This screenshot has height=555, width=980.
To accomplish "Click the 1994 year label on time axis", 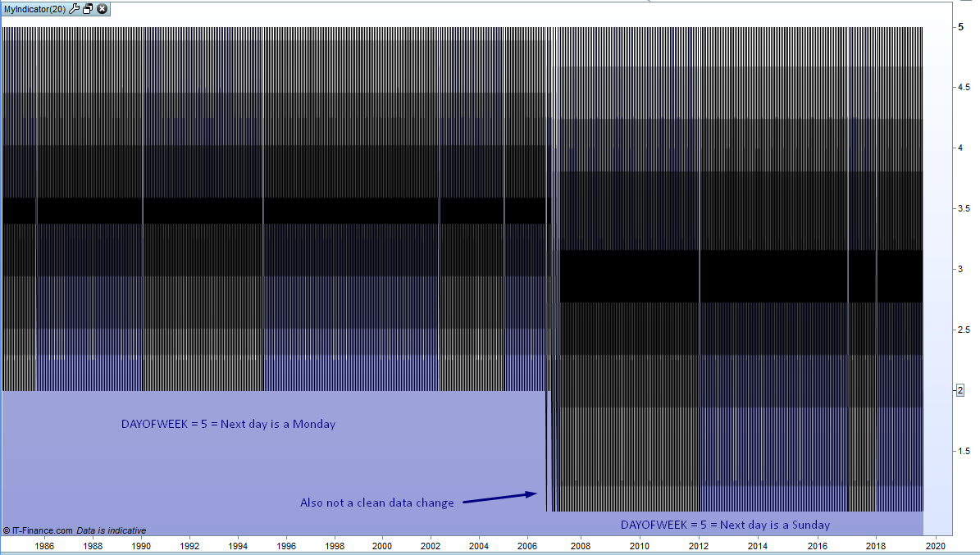I will (238, 546).
